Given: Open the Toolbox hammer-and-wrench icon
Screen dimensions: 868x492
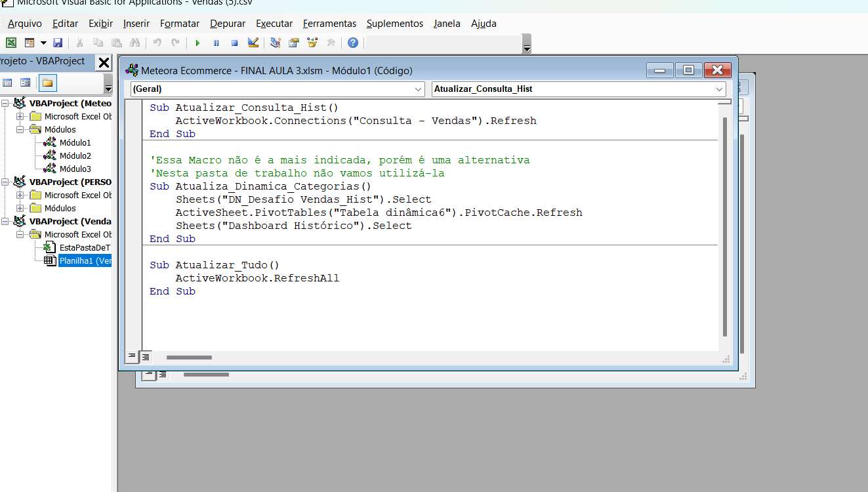Looking at the screenshot, I should coord(331,43).
